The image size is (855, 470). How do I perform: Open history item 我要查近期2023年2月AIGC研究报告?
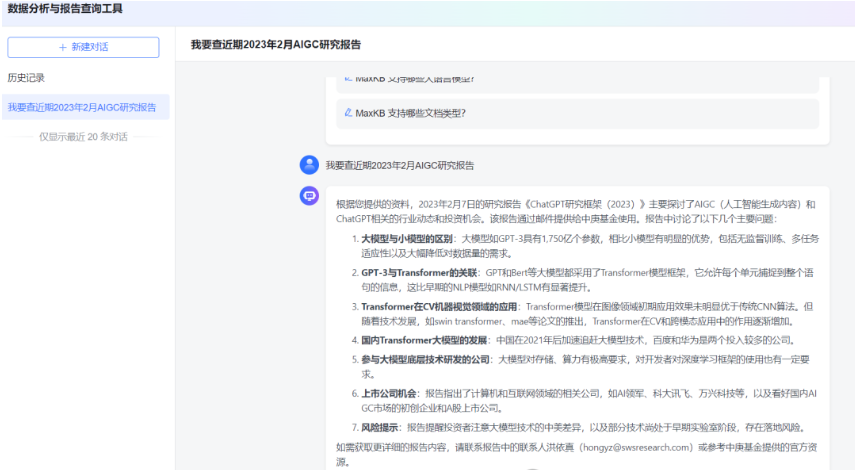[86, 107]
